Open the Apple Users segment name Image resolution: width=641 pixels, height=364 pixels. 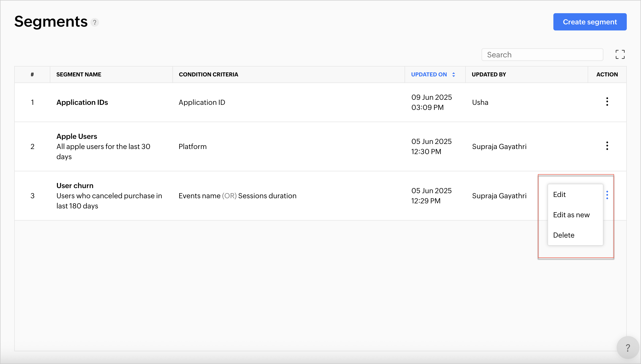point(77,137)
